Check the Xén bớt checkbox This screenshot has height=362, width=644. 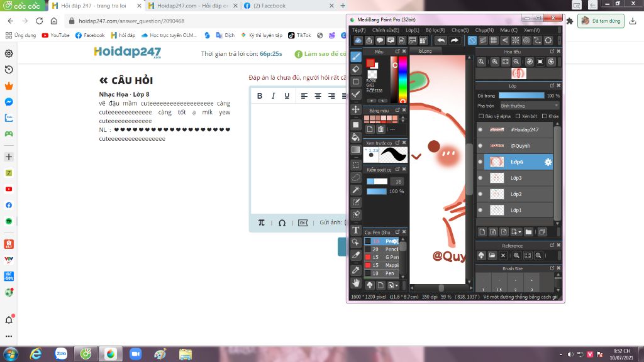click(518, 116)
